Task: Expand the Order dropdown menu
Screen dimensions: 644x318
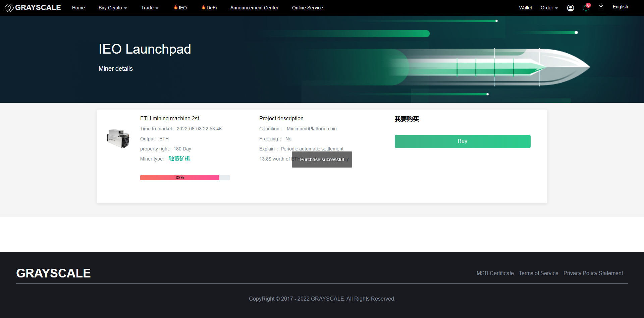Action: pos(549,8)
